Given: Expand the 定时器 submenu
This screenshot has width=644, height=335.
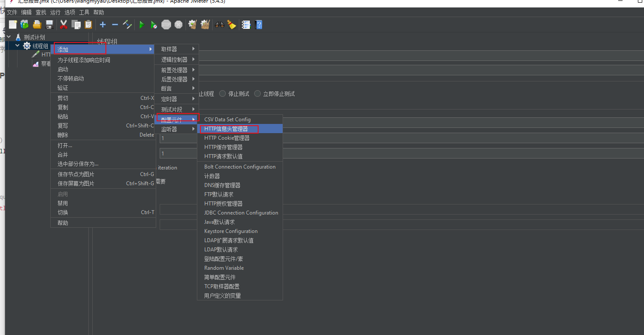Looking at the screenshot, I should pyautogui.click(x=176, y=99).
